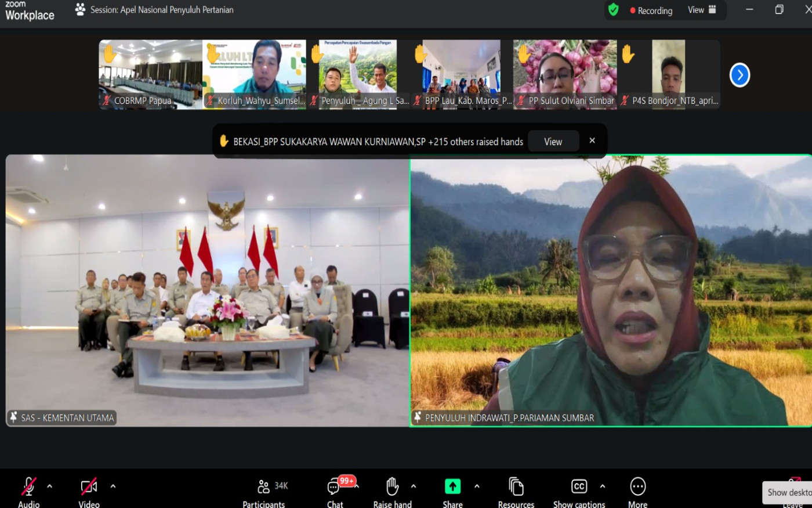Select PP Sulut Olviani Simbar thumbnail

click(565, 74)
